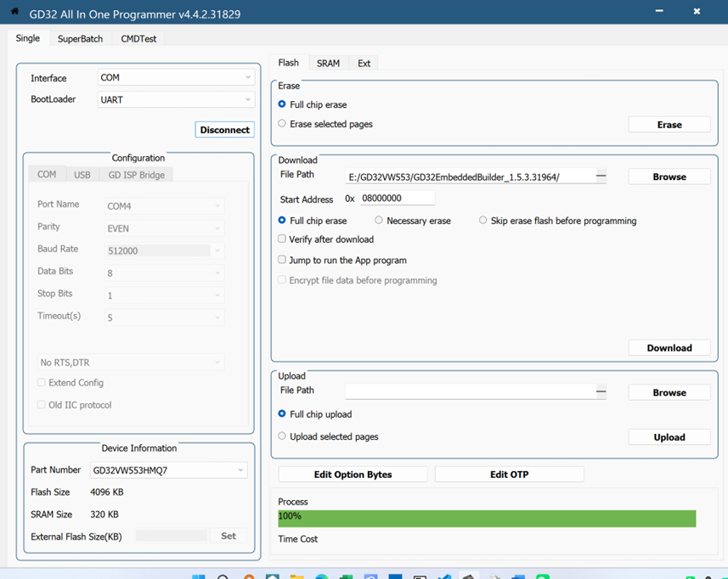
Task: Expand the Interface dropdown showing COM
Action: (176, 77)
